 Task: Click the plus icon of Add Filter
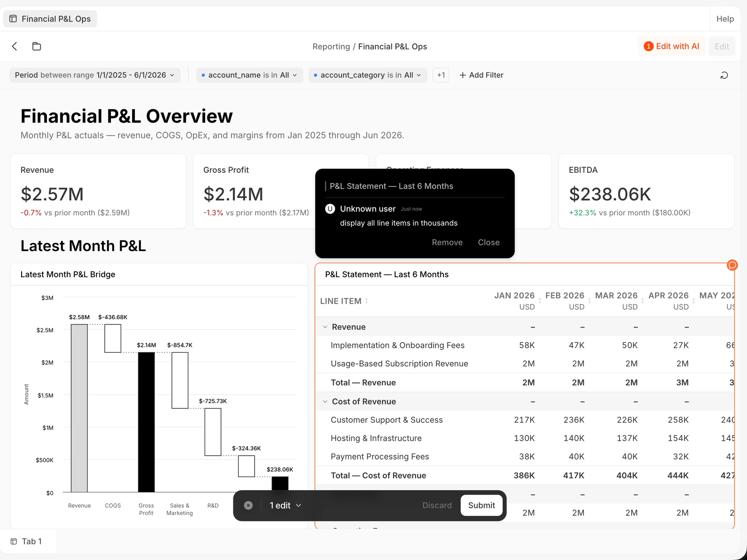coord(463,75)
